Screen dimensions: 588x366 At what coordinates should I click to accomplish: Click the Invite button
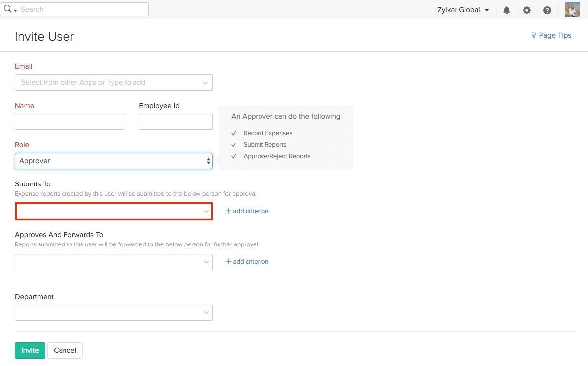30,350
